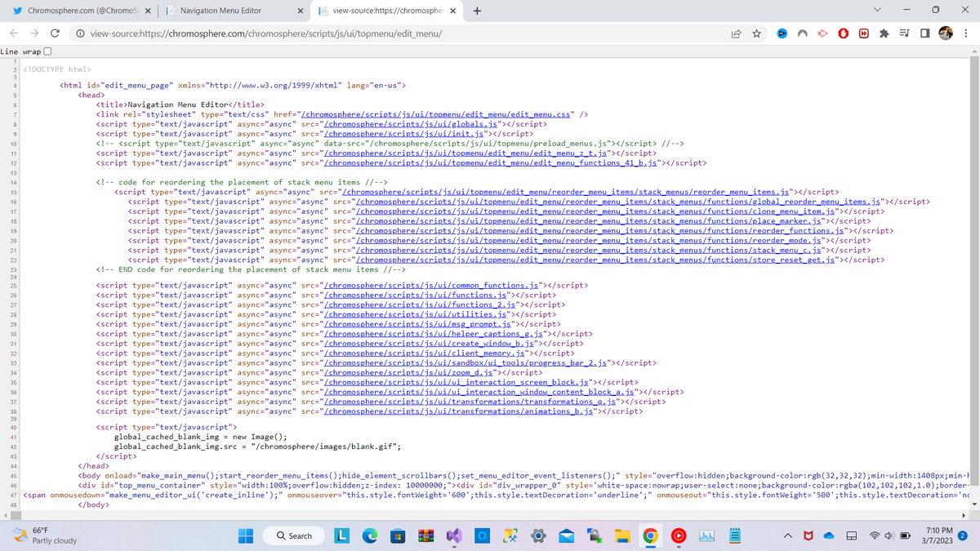This screenshot has width=980, height=551.
Task: Open the reorder_mode.js link
Action: 590,241
